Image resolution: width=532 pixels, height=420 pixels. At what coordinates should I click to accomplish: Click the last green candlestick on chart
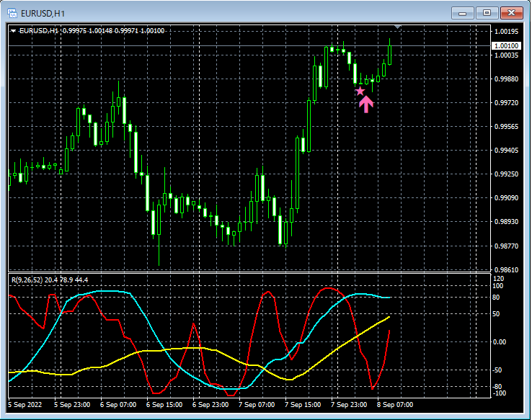click(x=390, y=54)
